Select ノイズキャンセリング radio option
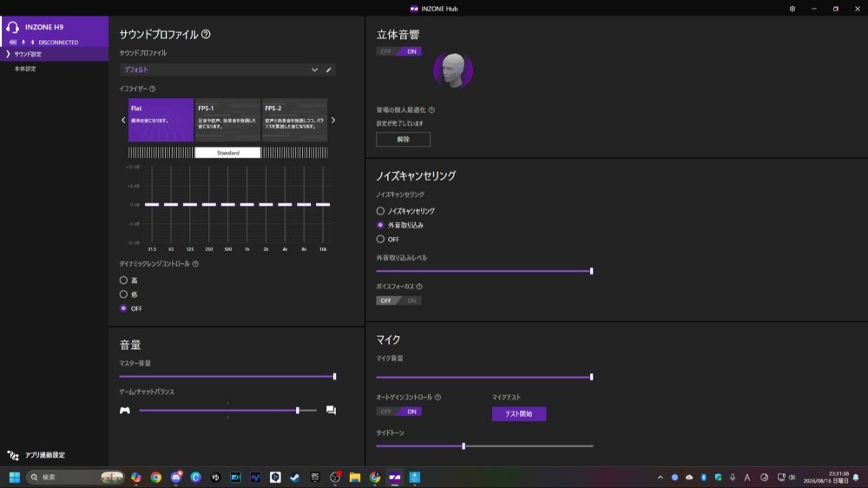868x488 pixels. pyautogui.click(x=380, y=211)
